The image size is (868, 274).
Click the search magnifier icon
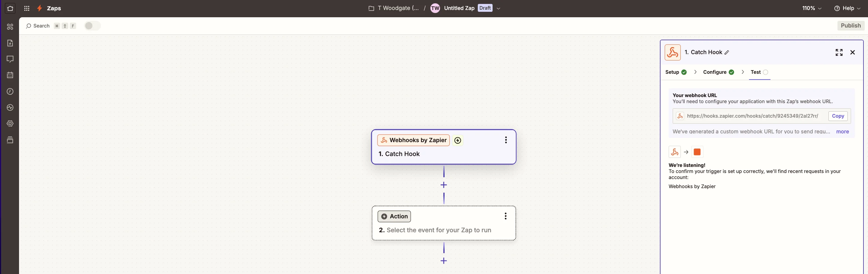pyautogui.click(x=29, y=26)
